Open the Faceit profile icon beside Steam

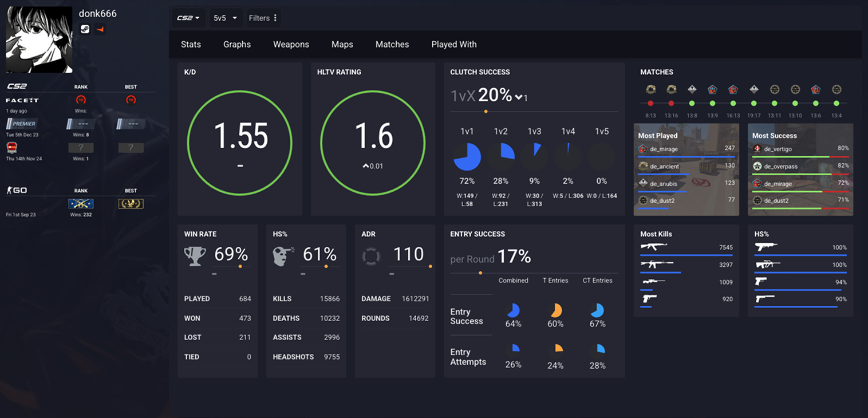(x=100, y=29)
